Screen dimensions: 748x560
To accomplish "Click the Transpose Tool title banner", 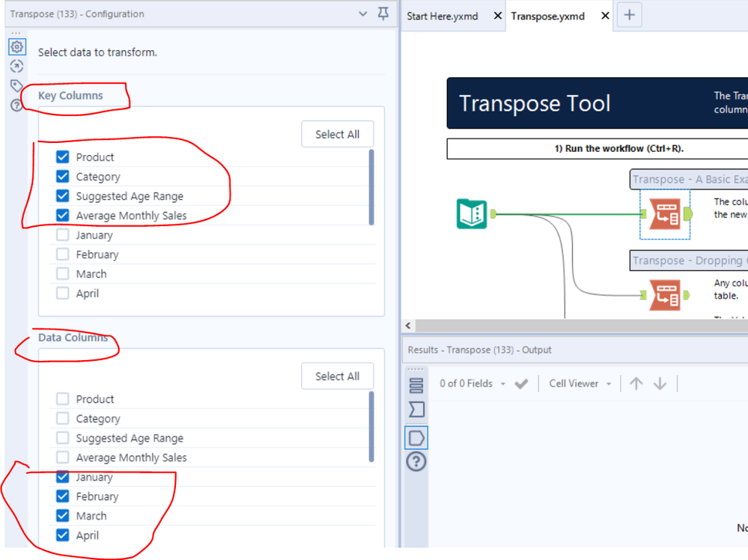I will [598, 103].
